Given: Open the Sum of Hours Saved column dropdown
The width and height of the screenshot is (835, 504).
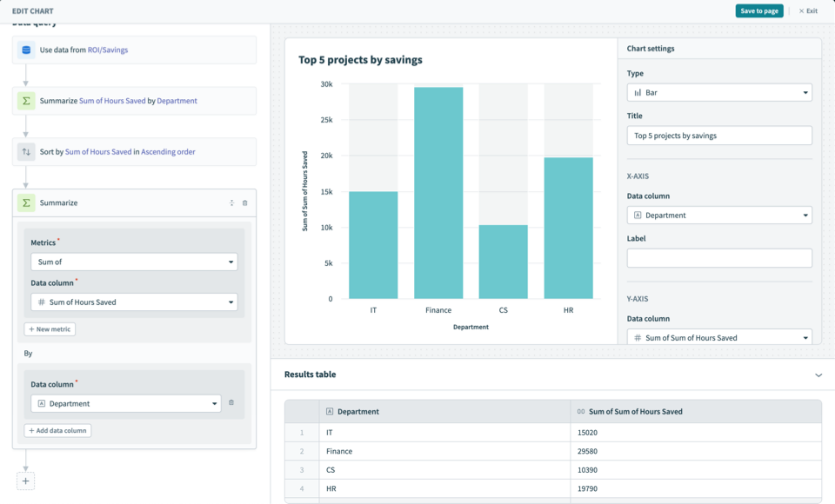Looking at the screenshot, I should pyautogui.click(x=134, y=302).
